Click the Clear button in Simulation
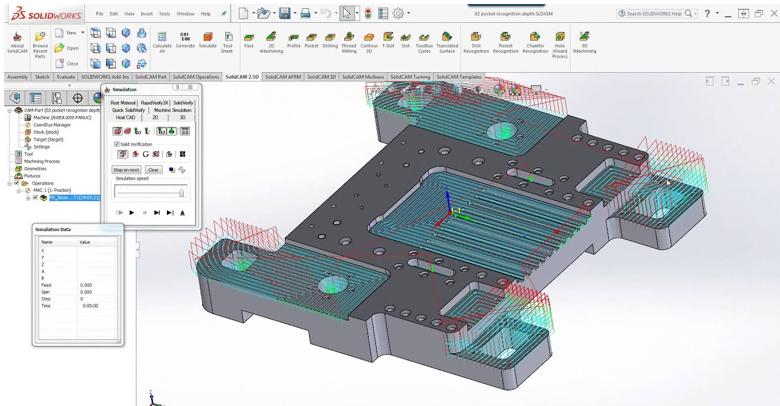The height and width of the screenshot is (406, 780). coord(153,170)
